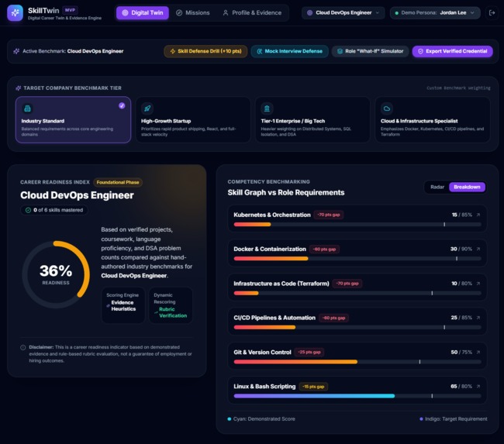
Task: Click the 36% readiness ring
Action: pyautogui.click(x=56, y=274)
